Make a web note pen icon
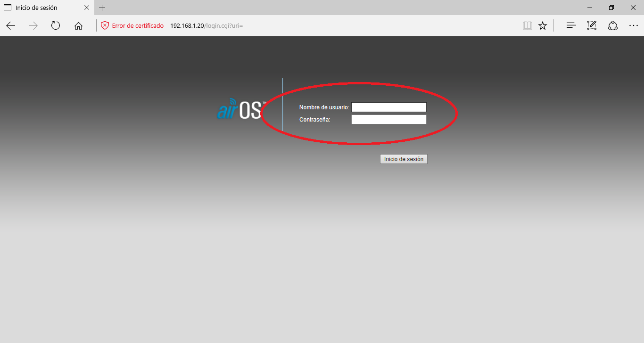The height and width of the screenshot is (343, 644). [x=592, y=26]
